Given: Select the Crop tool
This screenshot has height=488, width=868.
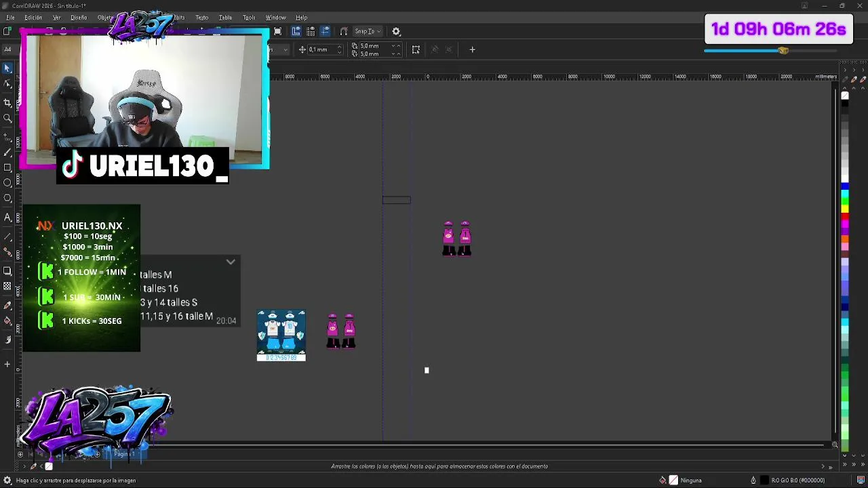Looking at the screenshot, I should click(x=7, y=102).
